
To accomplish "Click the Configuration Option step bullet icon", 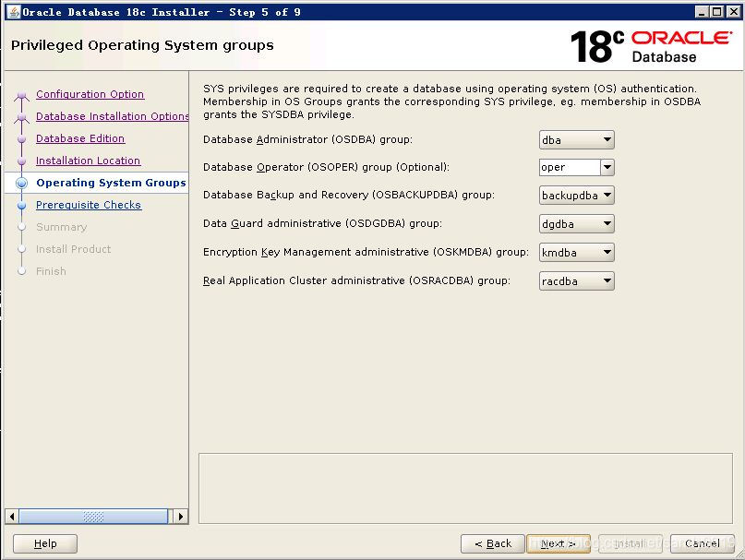I will pos(21,95).
